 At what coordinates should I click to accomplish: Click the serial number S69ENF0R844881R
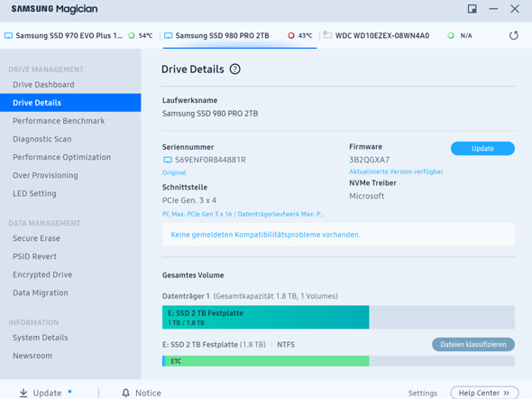tap(210, 160)
